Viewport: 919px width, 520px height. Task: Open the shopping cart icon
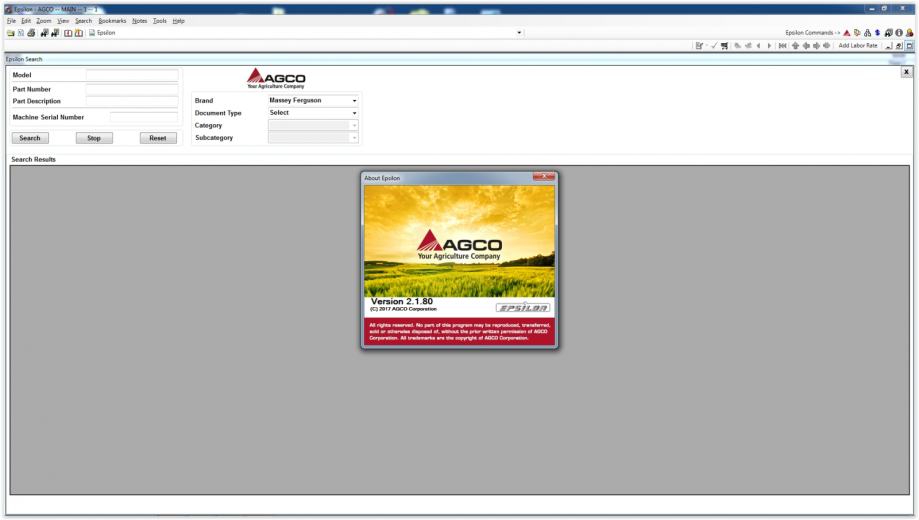(724, 46)
